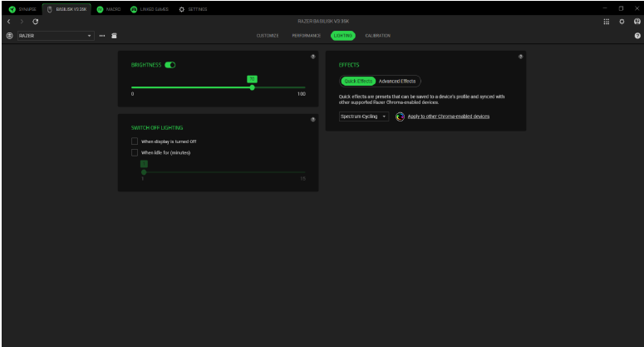
Task: Click the Chroma rainbow circle icon
Action: [400, 116]
